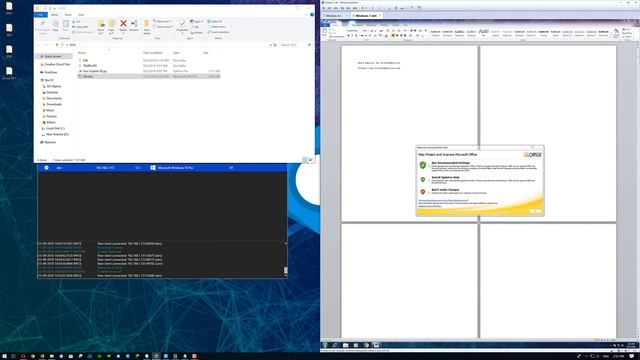The image size is (640, 360).
Task: Click the red Delete icon in Explorer ribbon
Action: point(123,24)
